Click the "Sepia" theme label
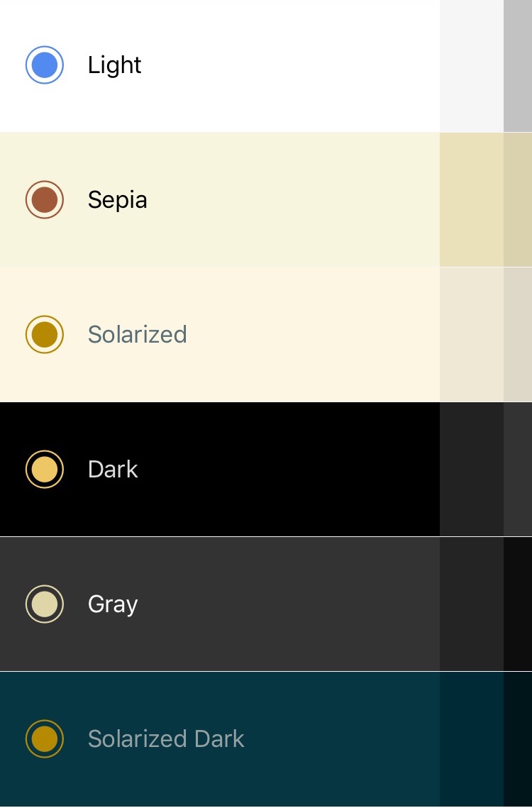Image resolution: width=532 pixels, height=808 pixels. click(117, 200)
